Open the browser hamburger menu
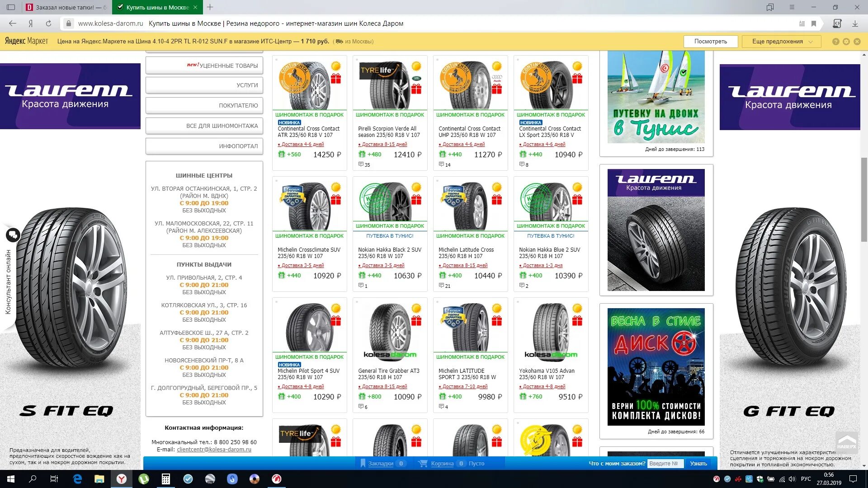The image size is (868, 488). tap(792, 7)
